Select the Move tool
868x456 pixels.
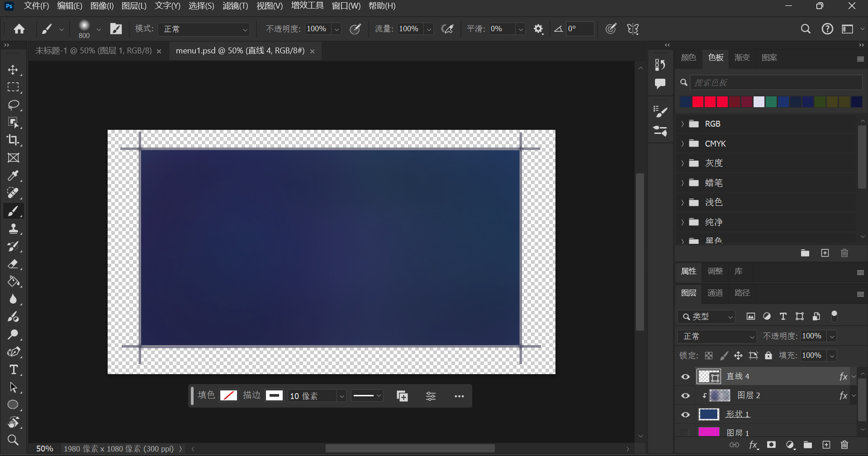coord(13,70)
